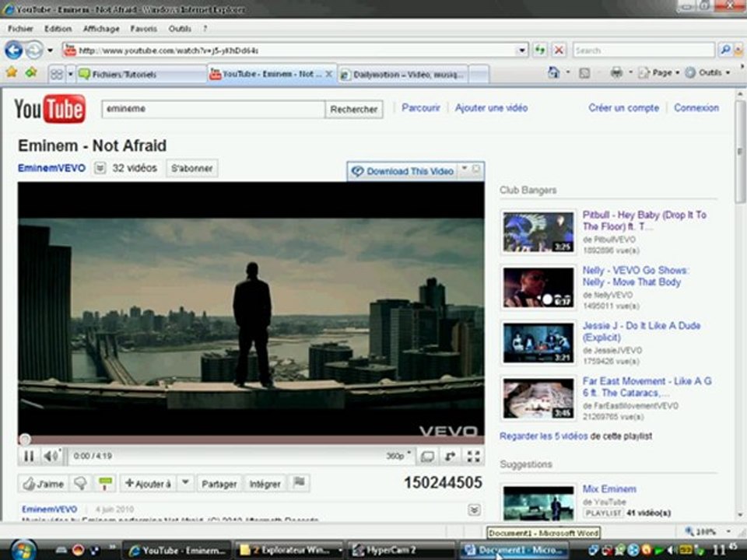Refresh the page using the green arrows icon
This screenshot has height=560, width=747.
[x=540, y=50]
